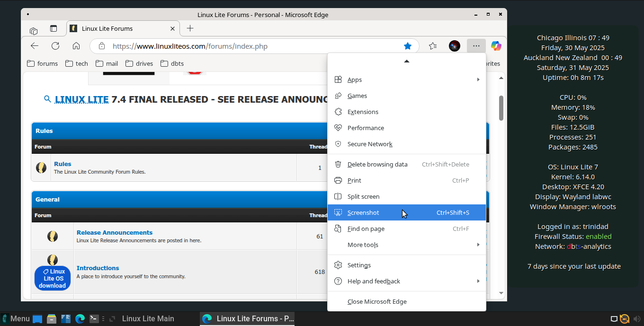Open the Release Announcements forum
The image size is (644, 326).
115,232
